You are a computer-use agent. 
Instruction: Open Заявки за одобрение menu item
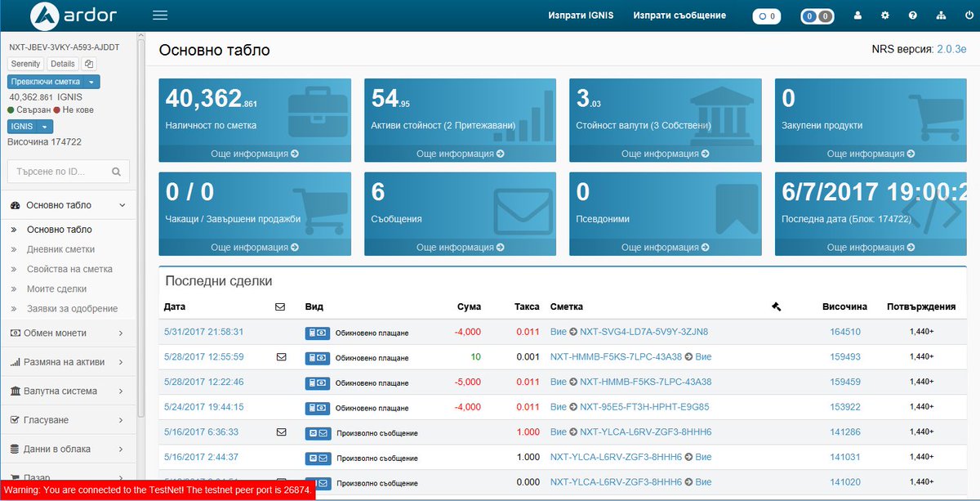(x=72, y=308)
